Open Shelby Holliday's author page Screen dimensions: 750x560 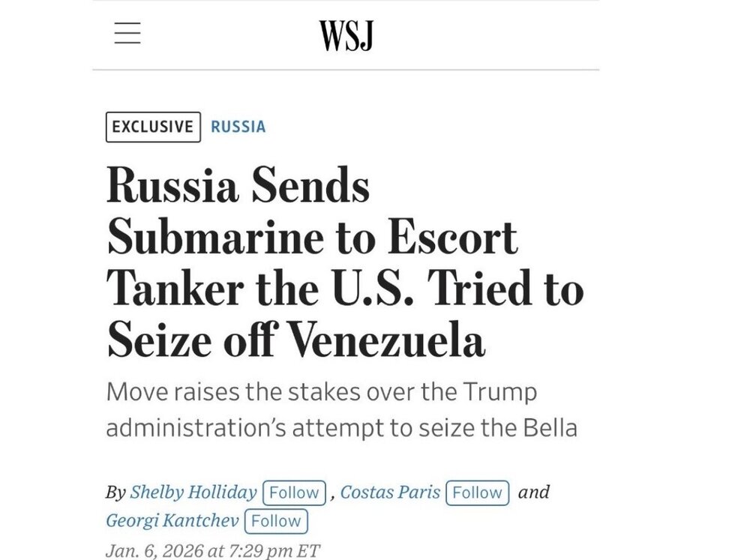pyautogui.click(x=193, y=493)
